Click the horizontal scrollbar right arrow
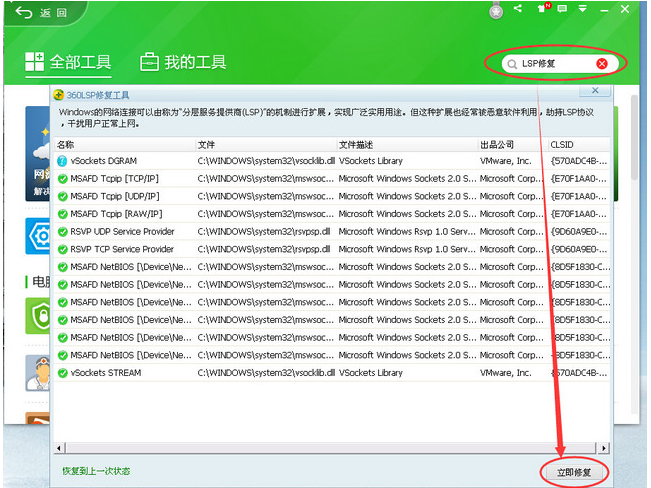 point(603,448)
